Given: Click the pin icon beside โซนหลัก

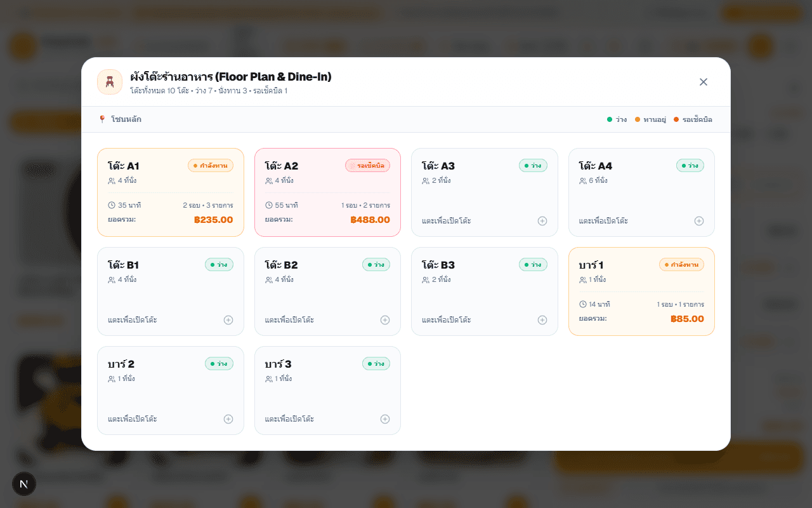Looking at the screenshot, I should click(102, 119).
